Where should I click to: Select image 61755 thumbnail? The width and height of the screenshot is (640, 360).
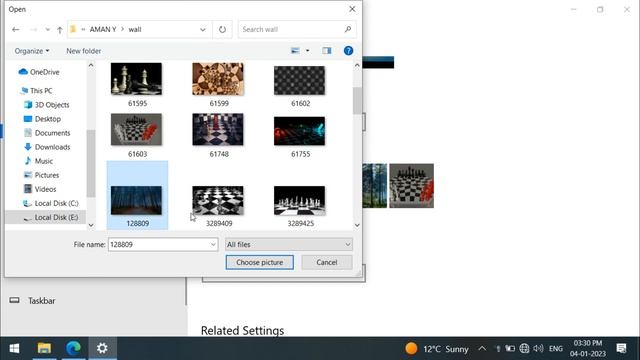[300, 131]
